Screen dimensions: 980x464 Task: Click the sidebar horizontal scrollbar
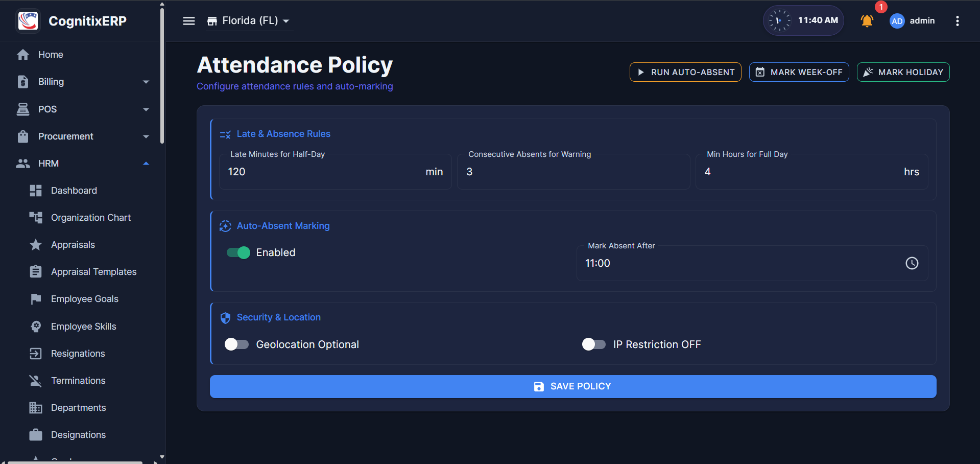[75, 462]
